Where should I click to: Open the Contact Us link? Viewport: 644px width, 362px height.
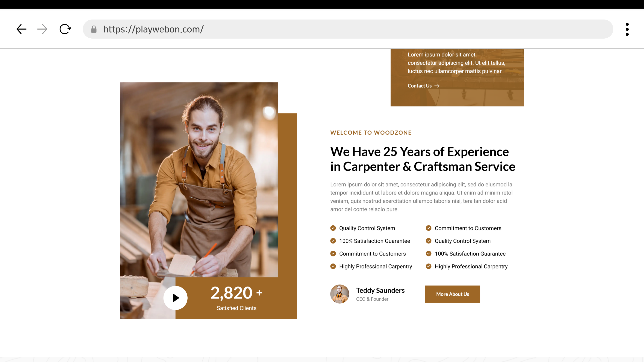coord(420,86)
